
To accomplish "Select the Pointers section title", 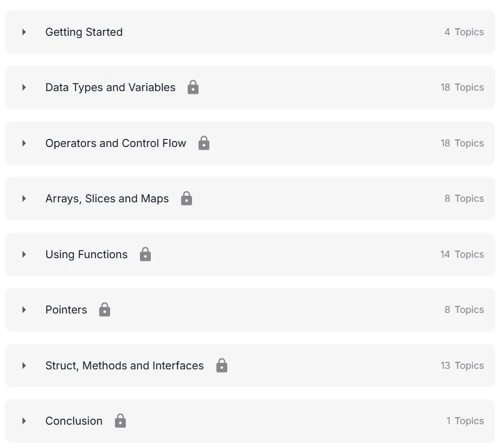I will pyautogui.click(x=66, y=310).
